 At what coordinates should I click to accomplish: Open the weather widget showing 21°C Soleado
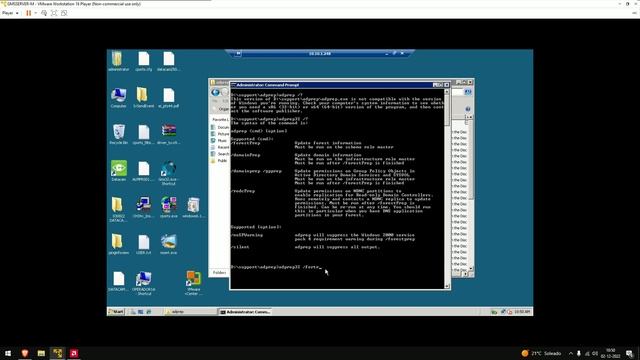[541, 353]
